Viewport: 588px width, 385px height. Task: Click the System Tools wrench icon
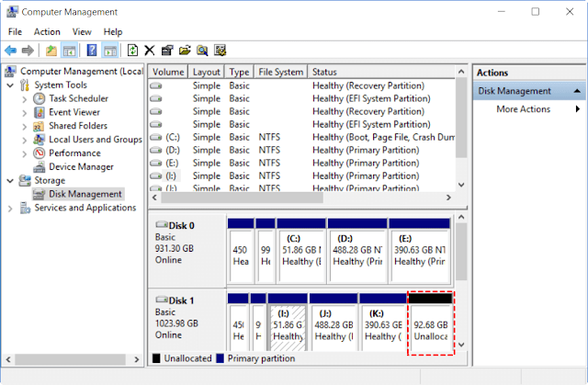tap(25, 85)
